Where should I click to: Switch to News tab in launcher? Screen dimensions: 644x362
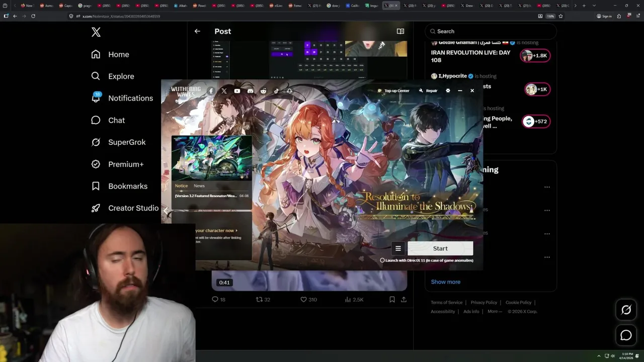199,186
